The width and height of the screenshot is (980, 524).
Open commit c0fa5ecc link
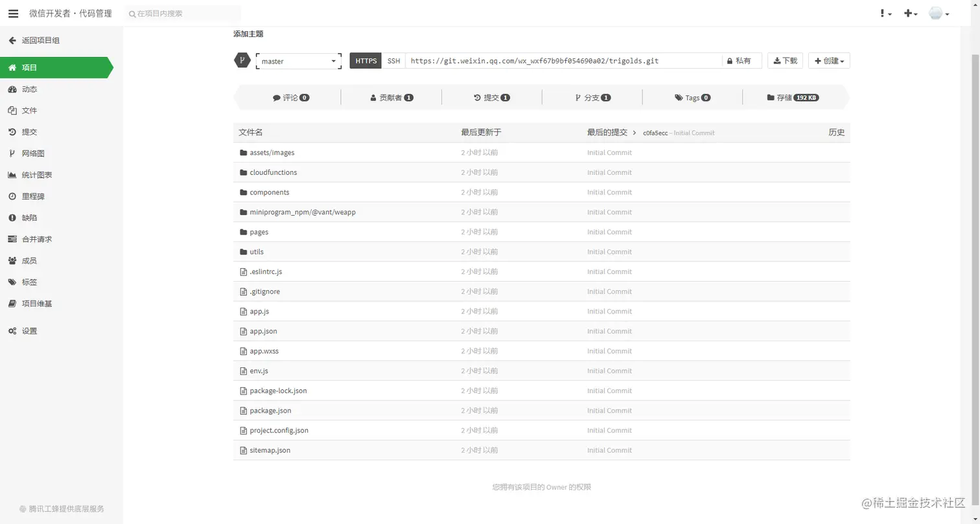[x=655, y=133]
